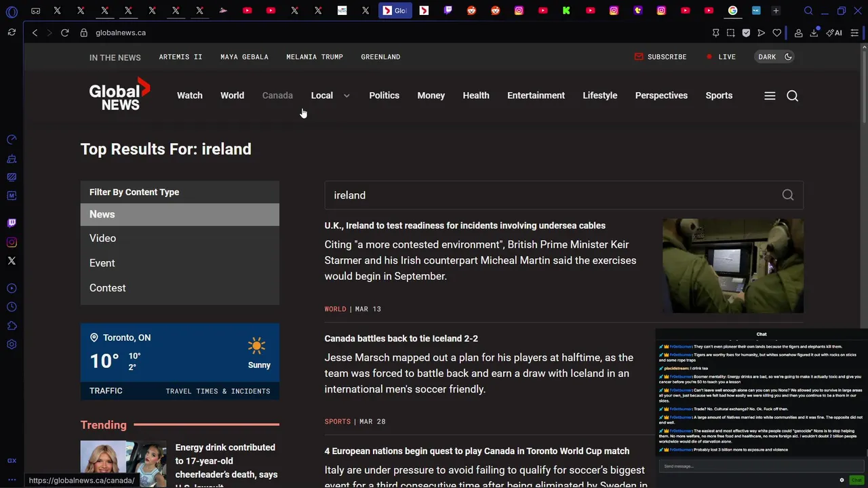Open GREENLAND trending topic link
This screenshot has width=868, height=488.
pyautogui.click(x=380, y=57)
